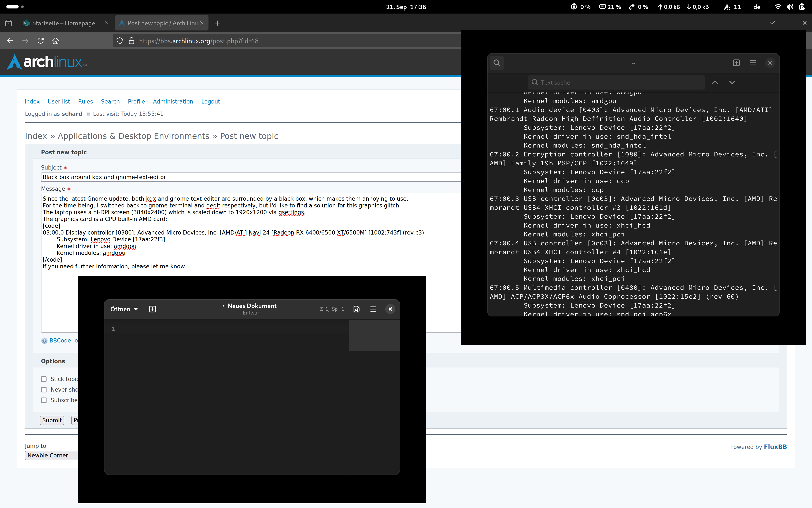Jump to next search match in terminal

coord(732,82)
